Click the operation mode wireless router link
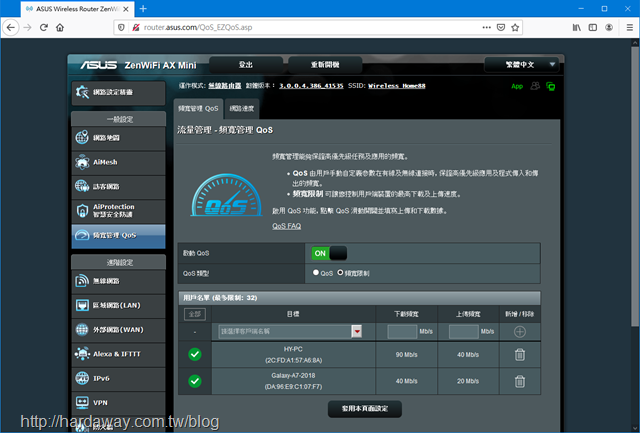The width and height of the screenshot is (640, 433). 224,86
